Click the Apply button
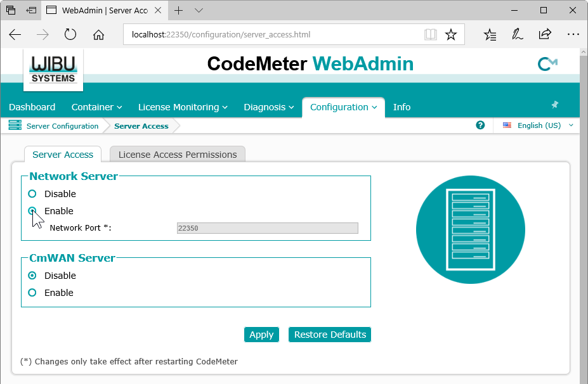The image size is (588, 384). [x=261, y=335]
